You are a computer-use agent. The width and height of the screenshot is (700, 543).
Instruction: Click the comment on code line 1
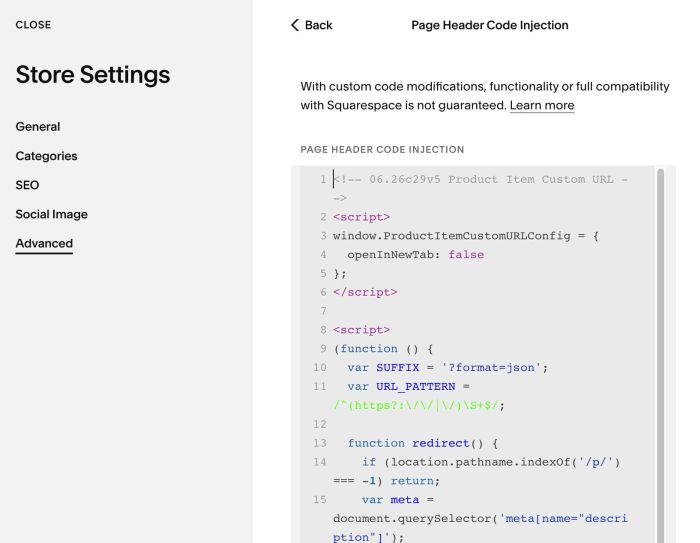480,188
